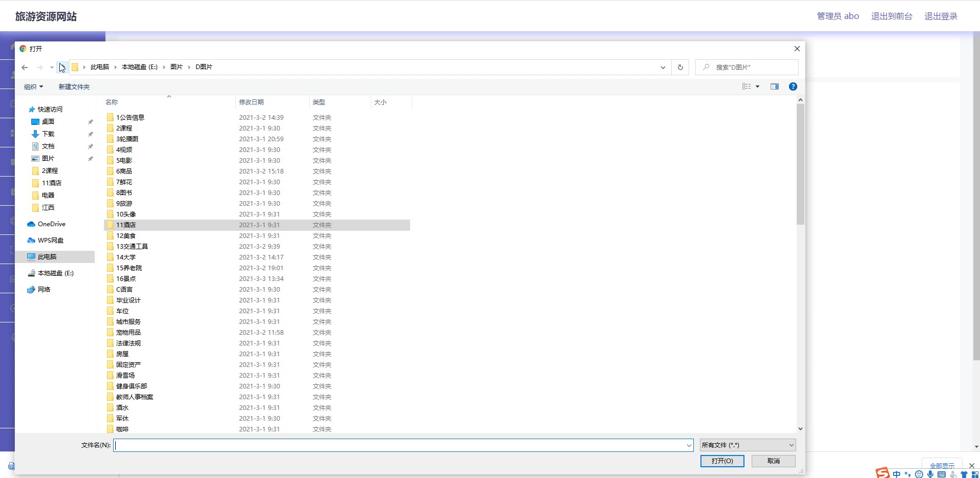
Task: Select 此电脑 in the navigation pane
Action: click(x=47, y=257)
